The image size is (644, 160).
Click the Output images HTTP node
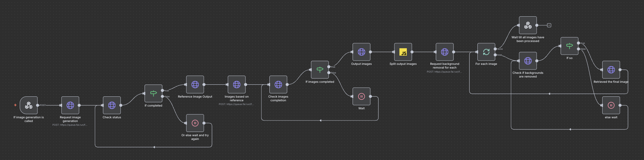[x=361, y=52]
